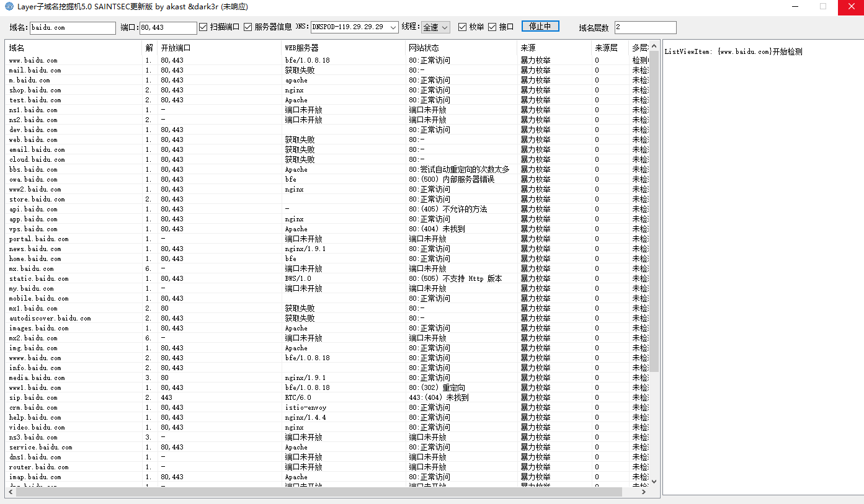Toggle the 扫描端口 checkbox

click(x=203, y=27)
